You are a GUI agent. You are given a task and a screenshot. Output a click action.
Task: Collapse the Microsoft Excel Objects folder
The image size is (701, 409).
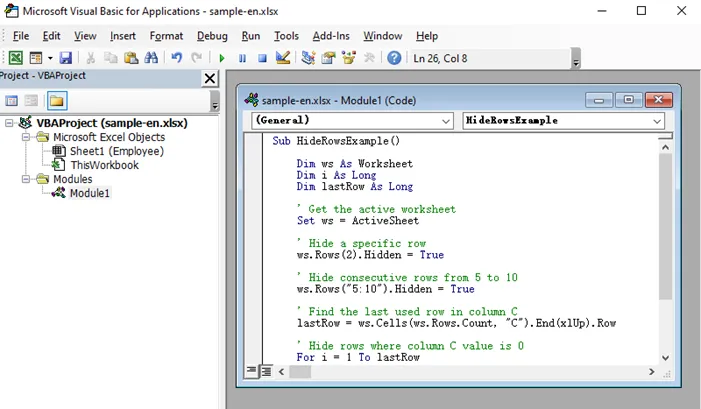point(26,137)
